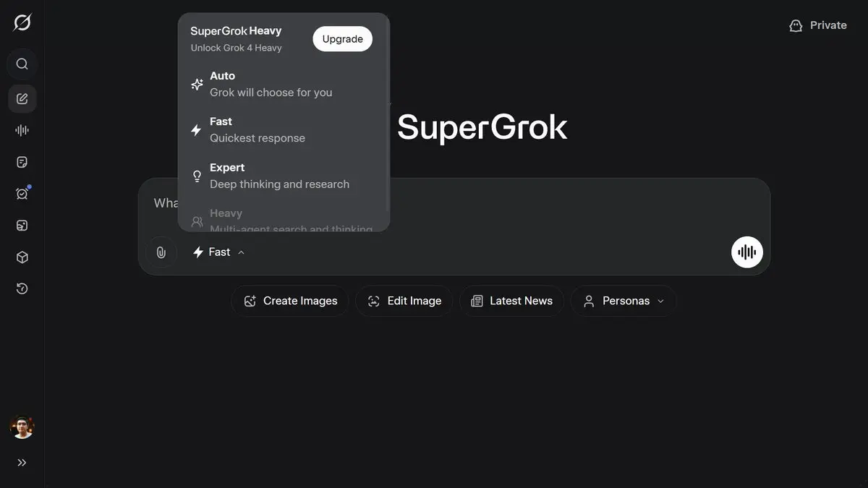Open scheduled tasks alarm clock icon

[22, 194]
